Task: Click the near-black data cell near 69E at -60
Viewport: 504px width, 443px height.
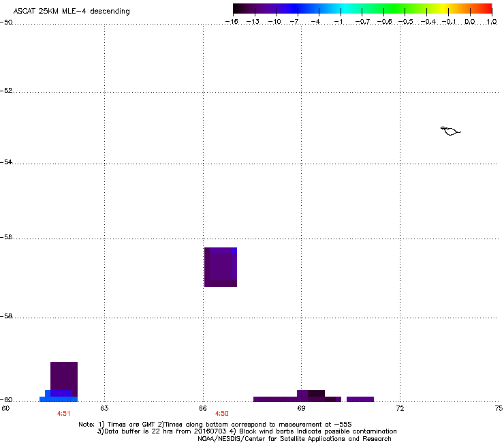Action: tap(316, 393)
